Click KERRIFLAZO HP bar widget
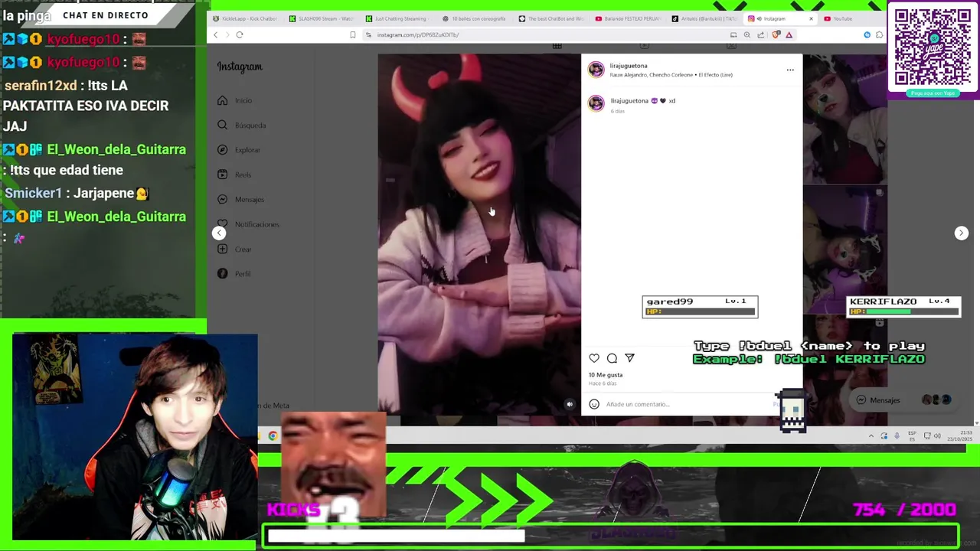The height and width of the screenshot is (551, 980). 903,306
